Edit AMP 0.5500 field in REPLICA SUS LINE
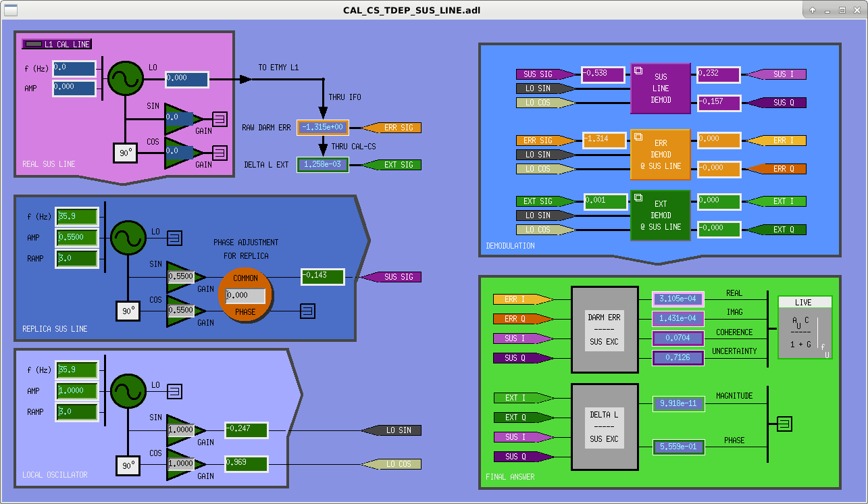 (77, 238)
